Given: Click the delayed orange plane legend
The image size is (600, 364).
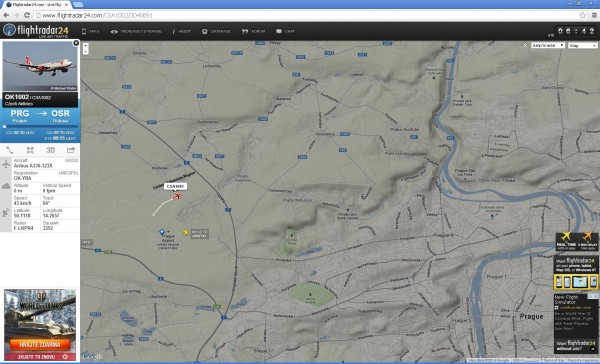Looking at the screenshot, I should 587,241.
